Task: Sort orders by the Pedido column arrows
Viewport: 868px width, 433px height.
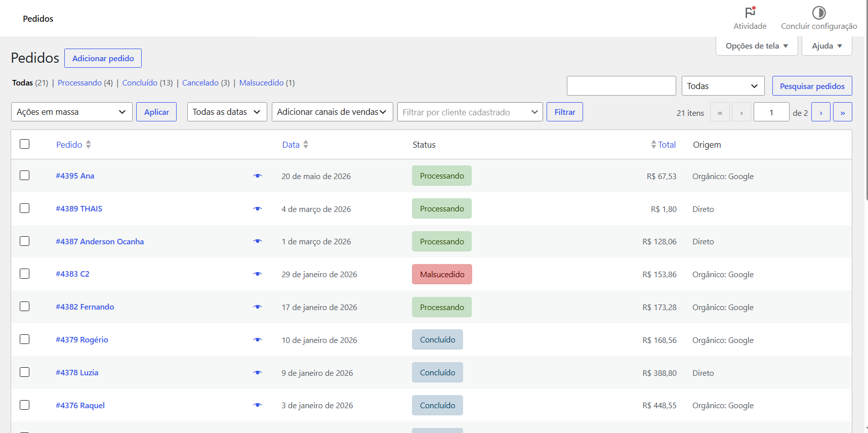Action: [x=88, y=144]
